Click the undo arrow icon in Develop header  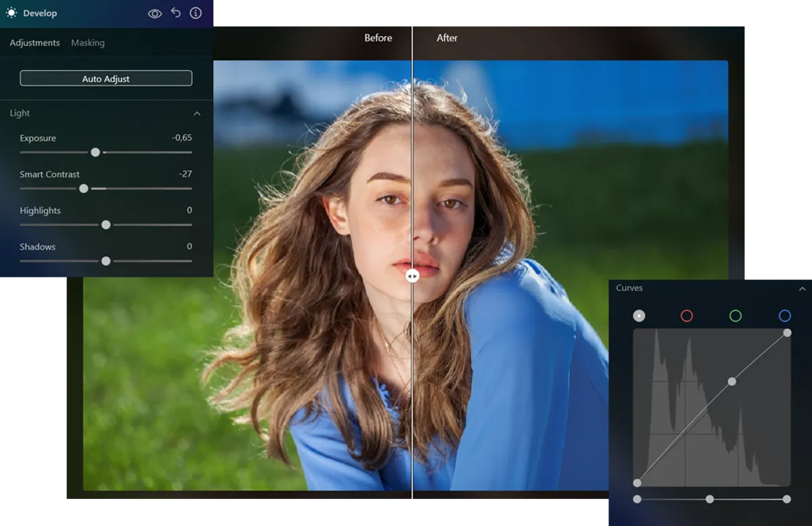pos(176,13)
